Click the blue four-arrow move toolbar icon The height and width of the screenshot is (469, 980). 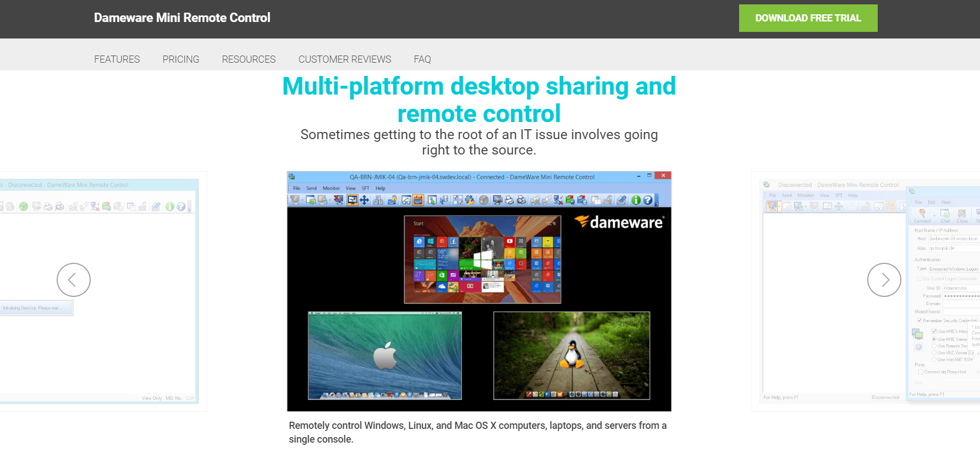click(364, 200)
